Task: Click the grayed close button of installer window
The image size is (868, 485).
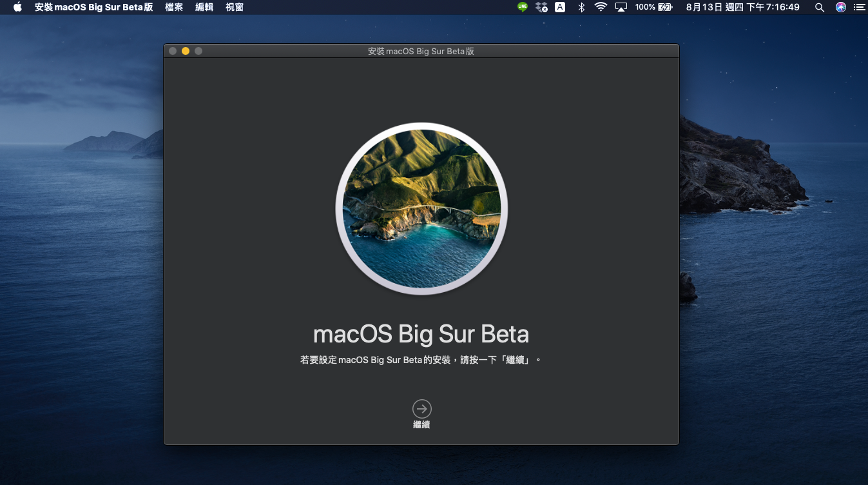Action: 173,51
